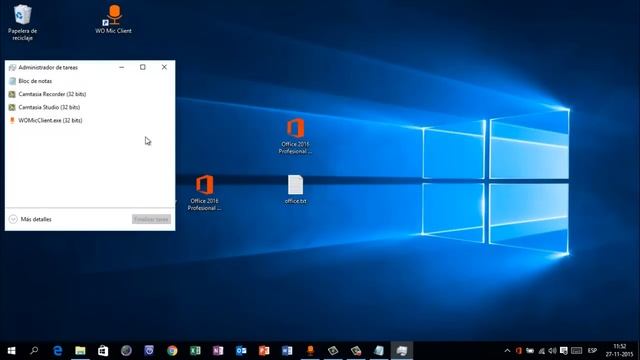Image resolution: width=640 pixels, height=360 pixels.
Task: Open the Action Center notifications icon
Action: coord(564,351)
